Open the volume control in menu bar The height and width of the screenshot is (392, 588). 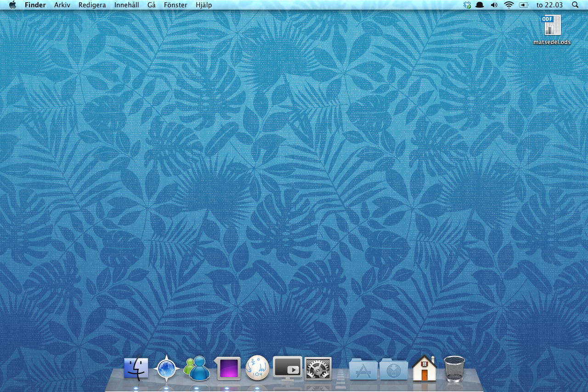494,5
